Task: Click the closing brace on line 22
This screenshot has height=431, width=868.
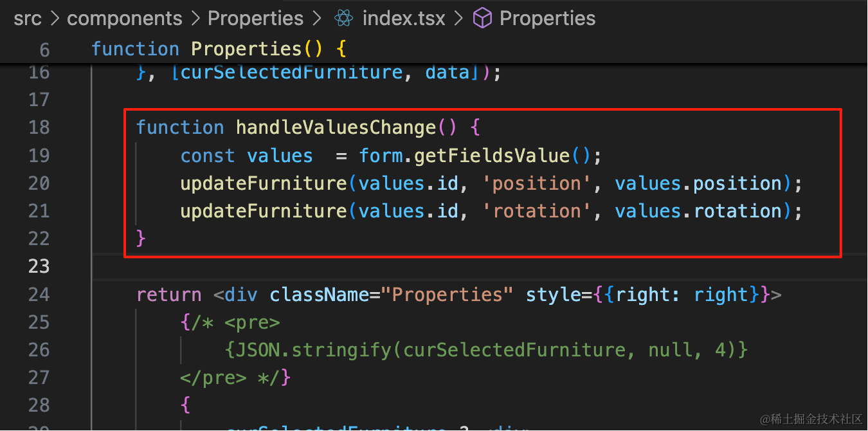Action: [141, 239]
